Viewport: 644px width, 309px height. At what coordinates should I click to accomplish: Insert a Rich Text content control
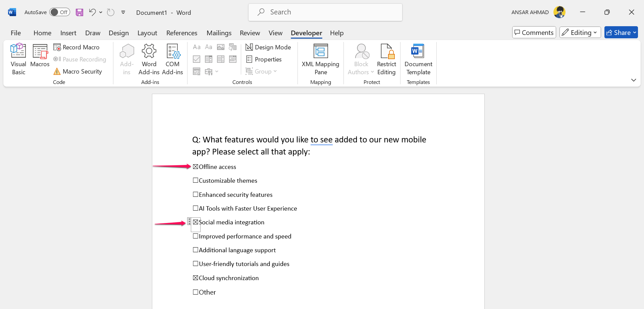tap(197, 47)
